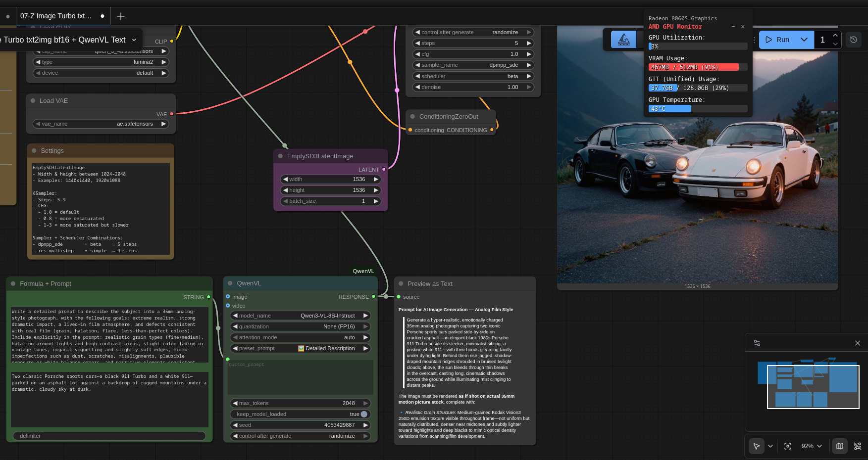Image resolution: width=868 pixels, height=460 pixels.
Task: Click the custom_prompt text field
Action: point(301,378)
